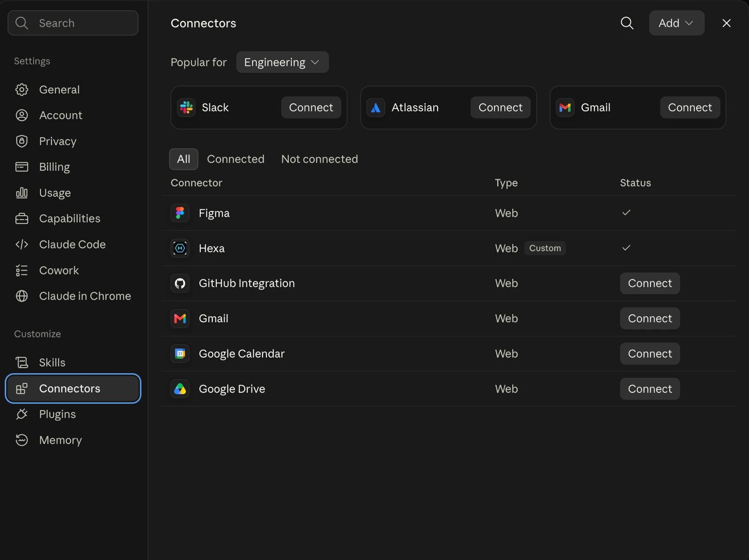
Task: Click the Privacy shield icon
Action: point(22,141)
